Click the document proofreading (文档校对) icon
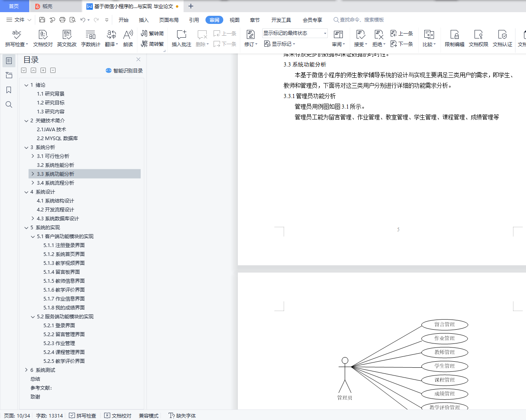The width and height of the screenshot is (526, 420). pos(43,38)
